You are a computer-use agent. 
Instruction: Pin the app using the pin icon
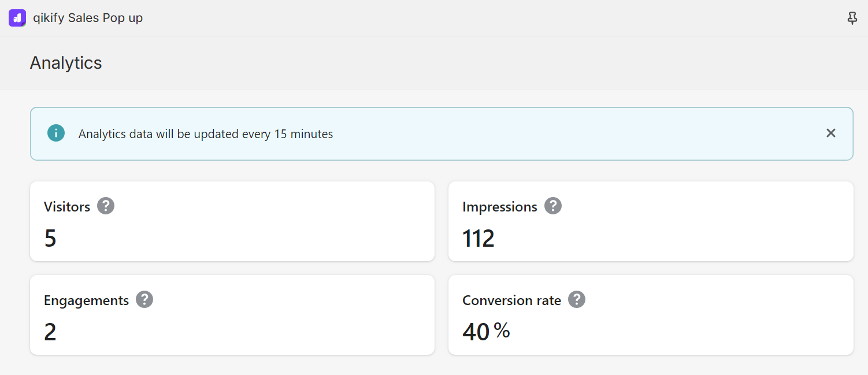(852, 18)
